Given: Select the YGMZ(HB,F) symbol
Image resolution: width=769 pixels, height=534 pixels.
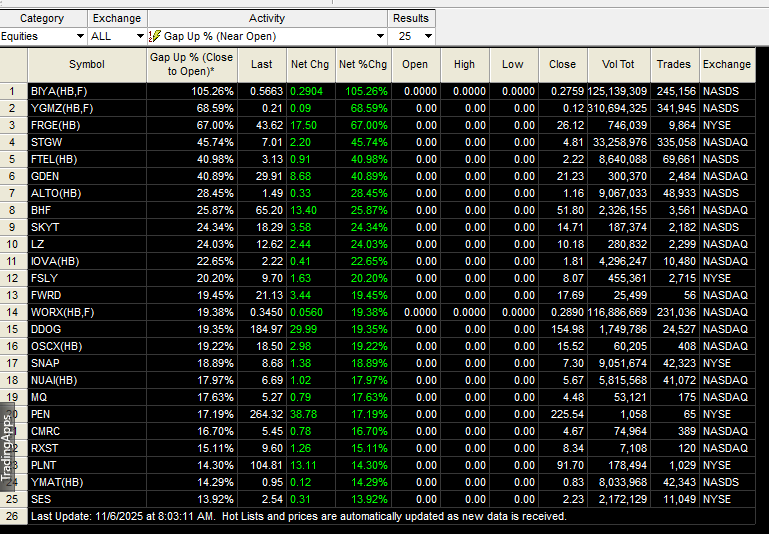Looking at the screenshot, I should tap(62, 108).
